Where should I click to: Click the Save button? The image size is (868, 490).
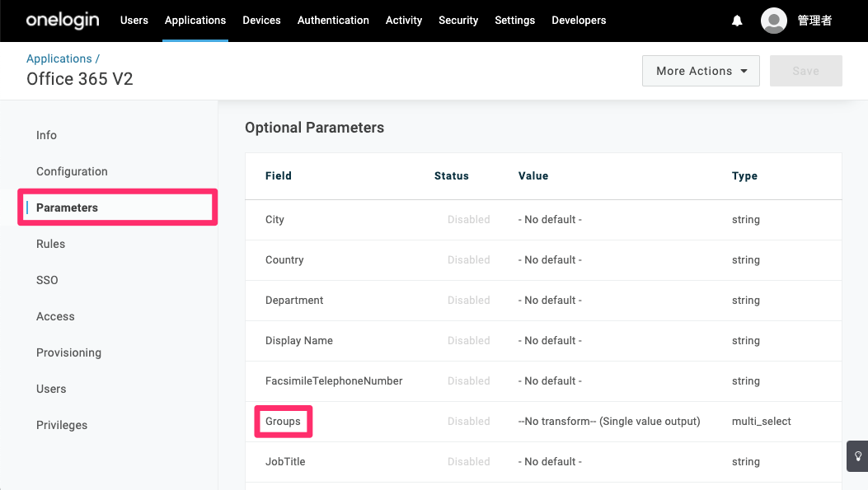[806, 71]
